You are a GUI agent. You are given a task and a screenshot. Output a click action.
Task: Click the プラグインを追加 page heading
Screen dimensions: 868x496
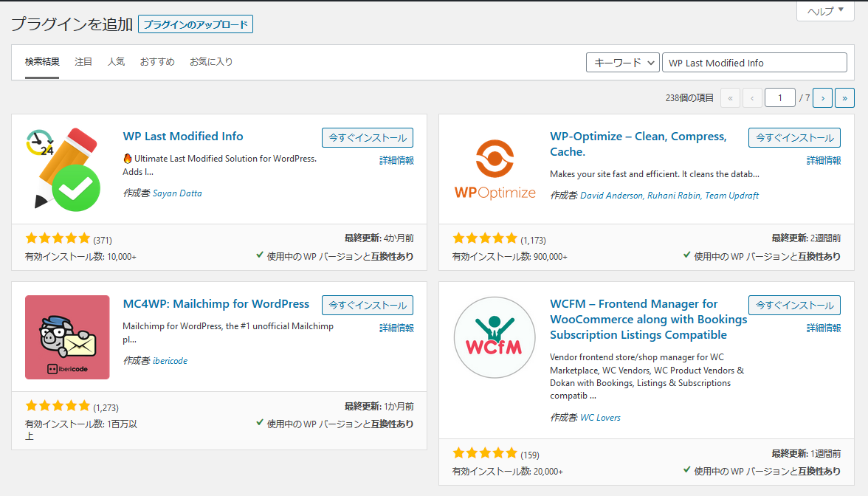[x=72, y=24]
